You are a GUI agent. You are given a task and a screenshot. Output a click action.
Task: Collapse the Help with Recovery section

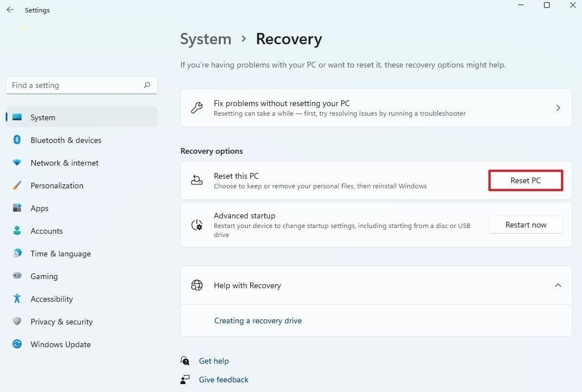click(558, 285)
